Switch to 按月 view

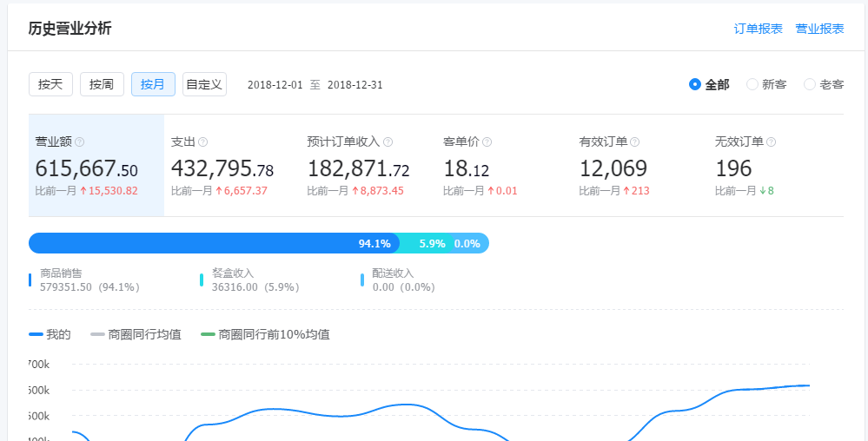pos(153,84)
